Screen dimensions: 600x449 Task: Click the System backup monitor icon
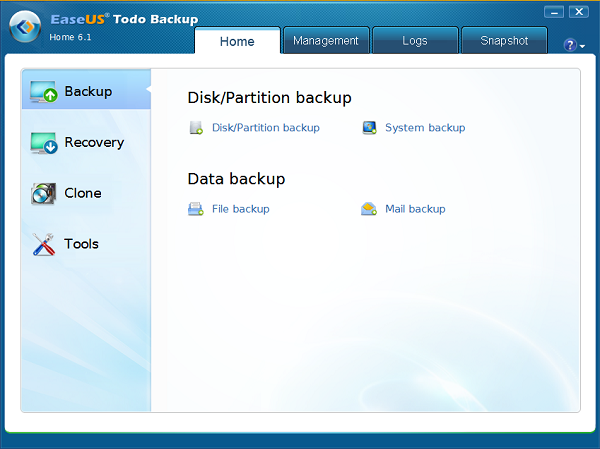(369, 128)
